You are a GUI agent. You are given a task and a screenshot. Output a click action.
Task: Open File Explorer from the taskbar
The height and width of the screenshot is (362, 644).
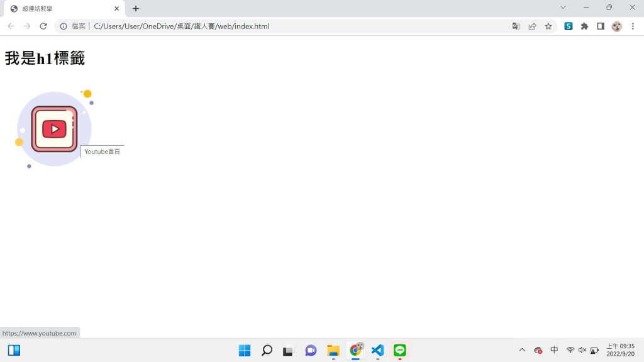pyautogui.click(x=333, y=350)
